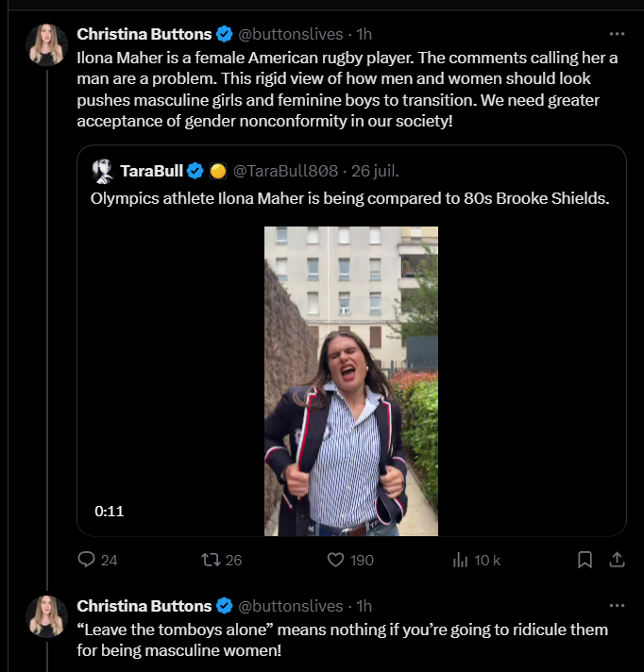Viewport: 644px width, 672px height.
Task: Open more options on first tweet
Action: point(617,34)
